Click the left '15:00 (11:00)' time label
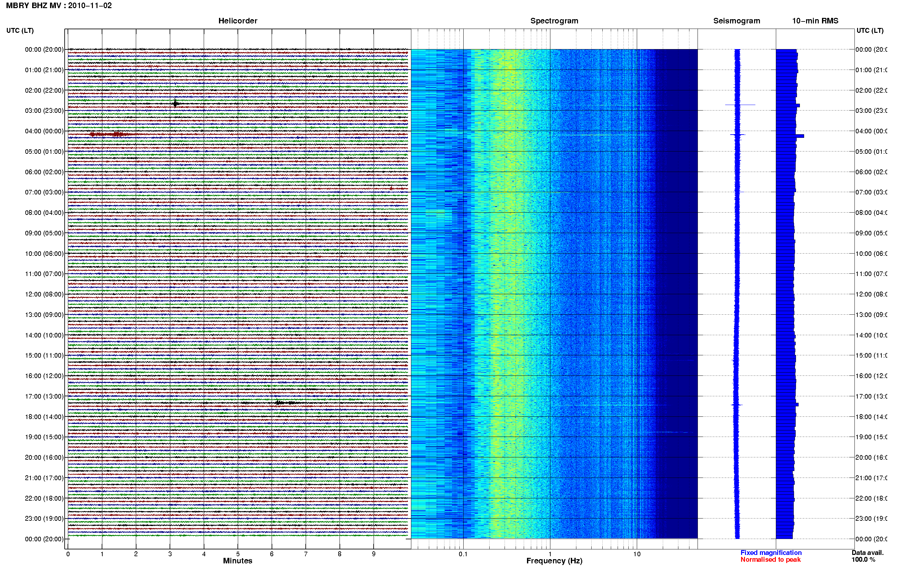Viewport: 924px width, 578px height. point(44,355)
